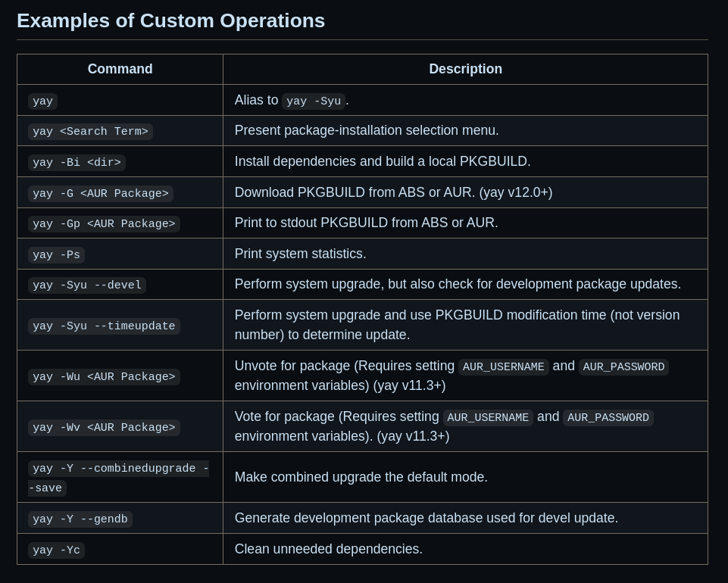Screen dimensions: 728x583
Task: Click the yay -Syu --timeupdate command
Action: point(104,326)
